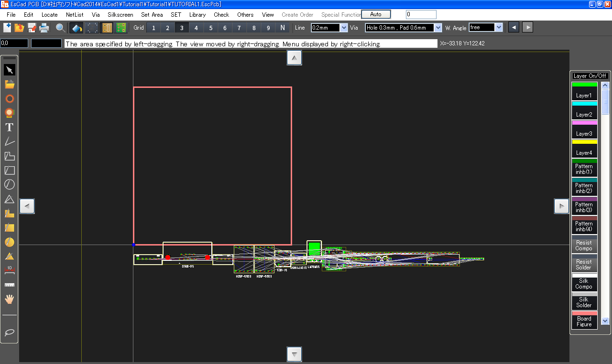Click the magnifier zoom icon
The width and height of the screenshot is (612, 364).
pos(60,28)
